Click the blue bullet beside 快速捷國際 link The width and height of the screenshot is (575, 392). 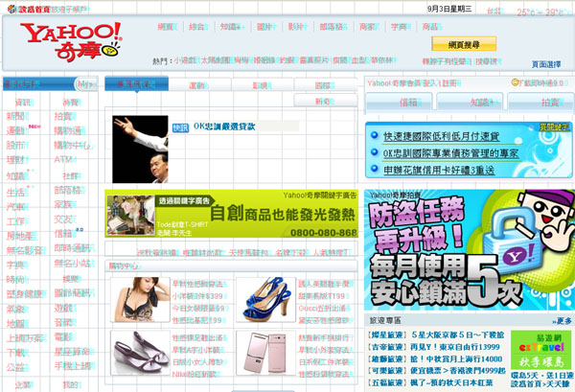click(x=375, y=135)
